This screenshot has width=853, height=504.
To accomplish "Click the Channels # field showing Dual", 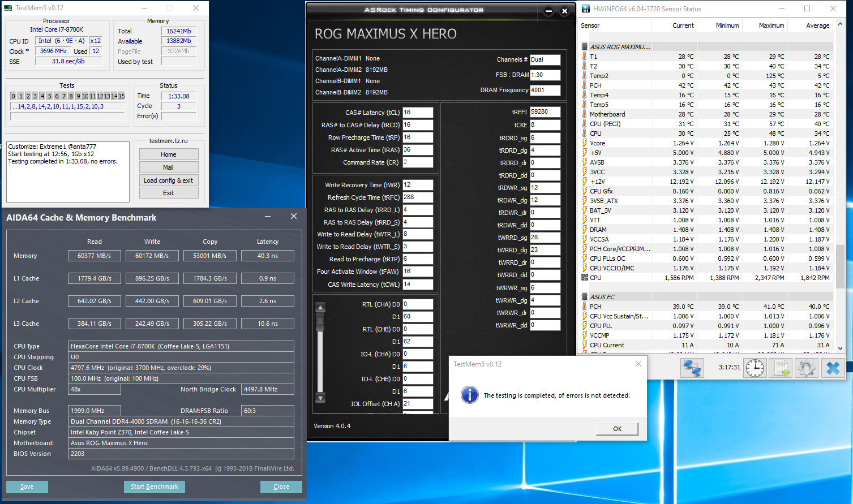I will (545, 59).
